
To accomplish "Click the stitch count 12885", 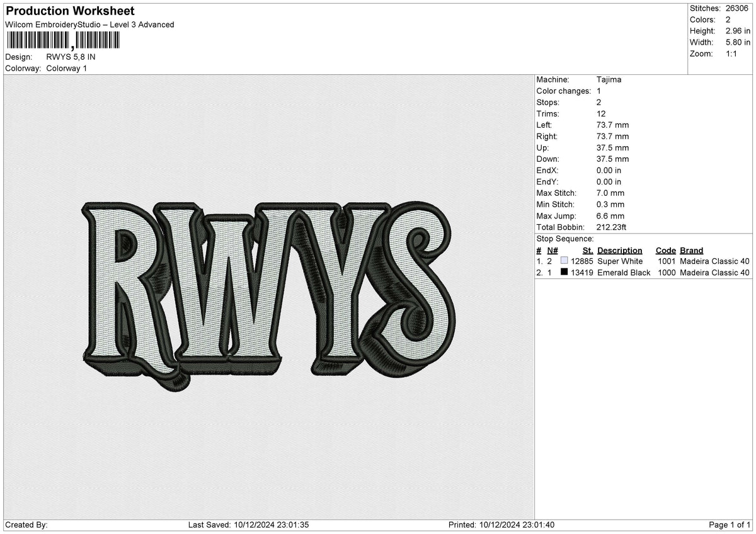I will [x=581, y=261].
